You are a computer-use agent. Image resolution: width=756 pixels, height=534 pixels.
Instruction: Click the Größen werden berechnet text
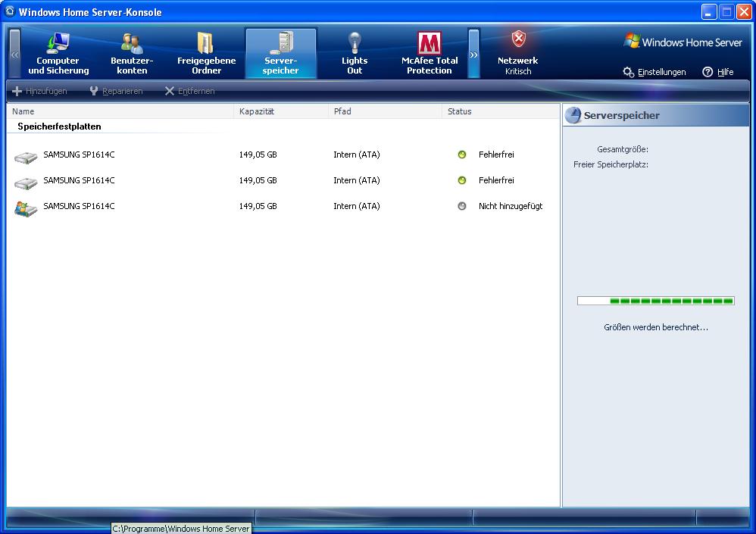pyautogui.click(x=656, y=327)
